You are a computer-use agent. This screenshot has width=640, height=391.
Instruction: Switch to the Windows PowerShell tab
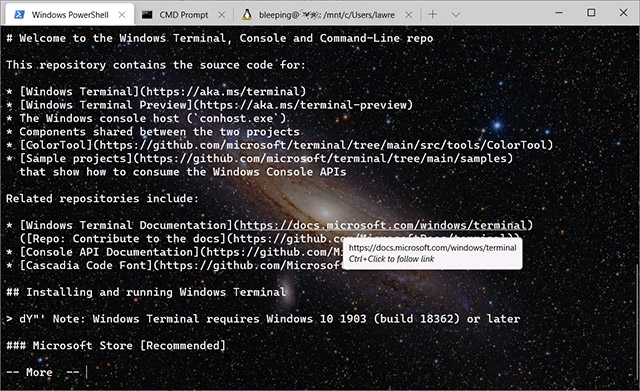69,15
